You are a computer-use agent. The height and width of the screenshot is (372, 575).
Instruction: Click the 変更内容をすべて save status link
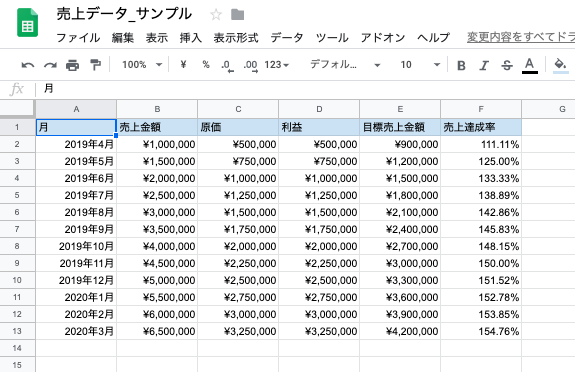pos(521,37)
